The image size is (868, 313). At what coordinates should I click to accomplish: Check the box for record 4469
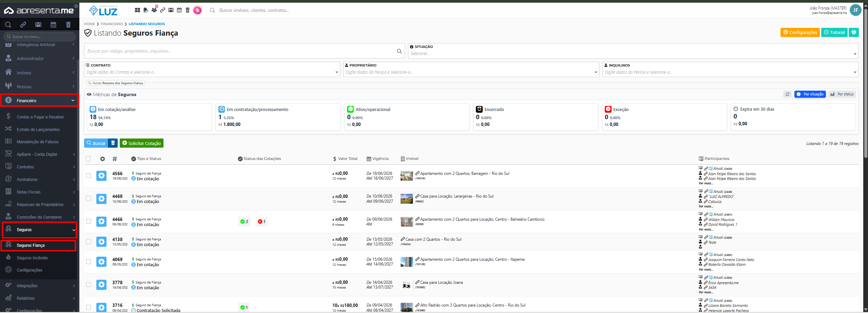[89, 199]
